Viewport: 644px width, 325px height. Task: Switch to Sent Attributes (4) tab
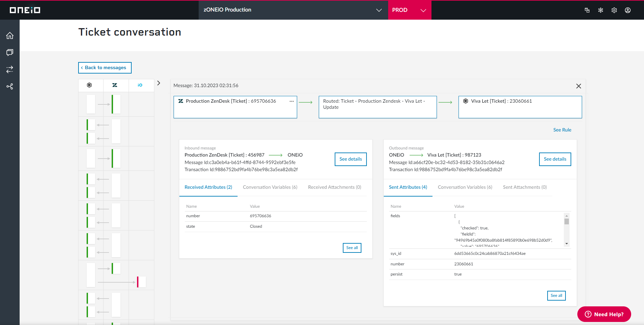[x=408, y=187]
